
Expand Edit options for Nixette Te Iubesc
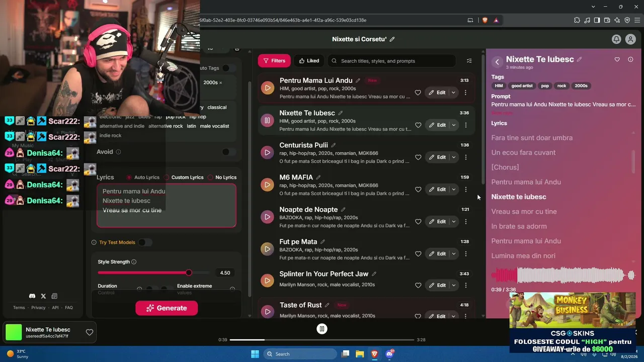point(453,125)
